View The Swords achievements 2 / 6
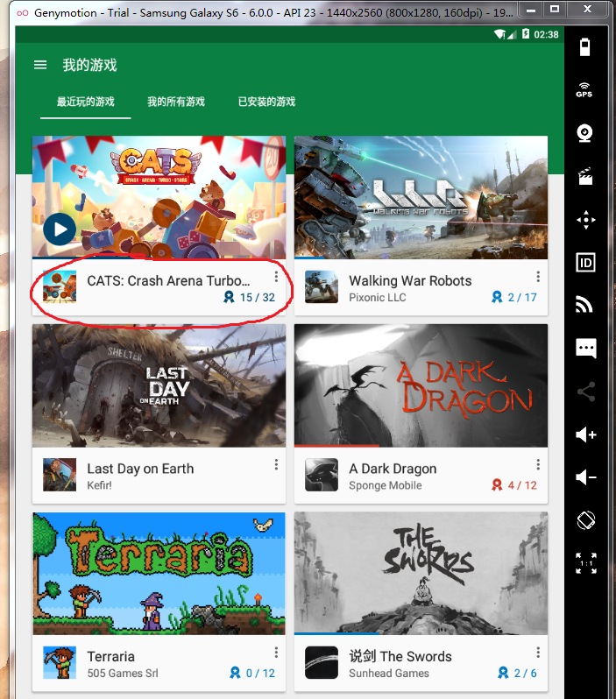 517,673
